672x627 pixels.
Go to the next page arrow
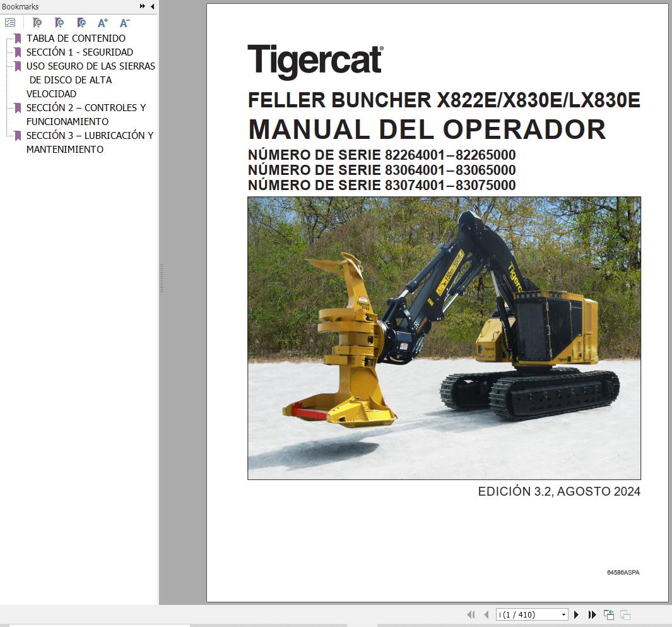coord(576,614)
